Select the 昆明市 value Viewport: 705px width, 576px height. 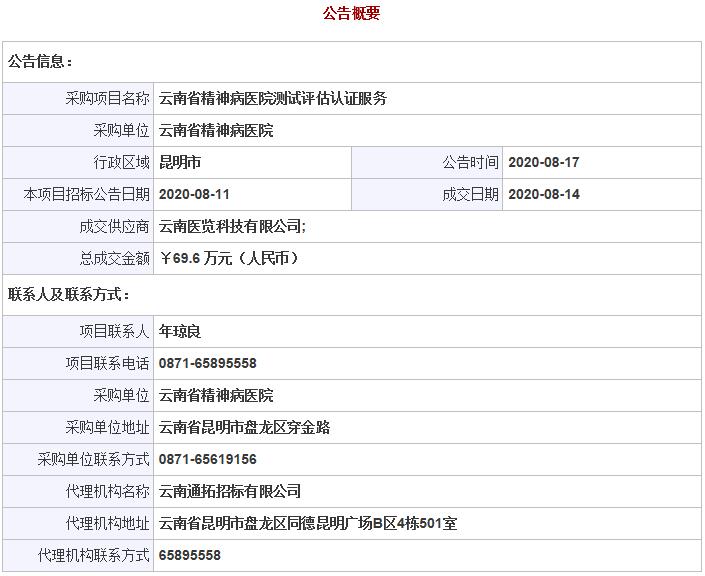point(180,162)
